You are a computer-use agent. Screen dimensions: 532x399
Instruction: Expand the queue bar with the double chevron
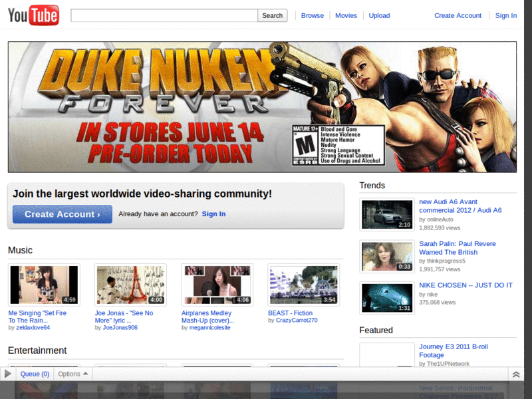click(516, 374)
